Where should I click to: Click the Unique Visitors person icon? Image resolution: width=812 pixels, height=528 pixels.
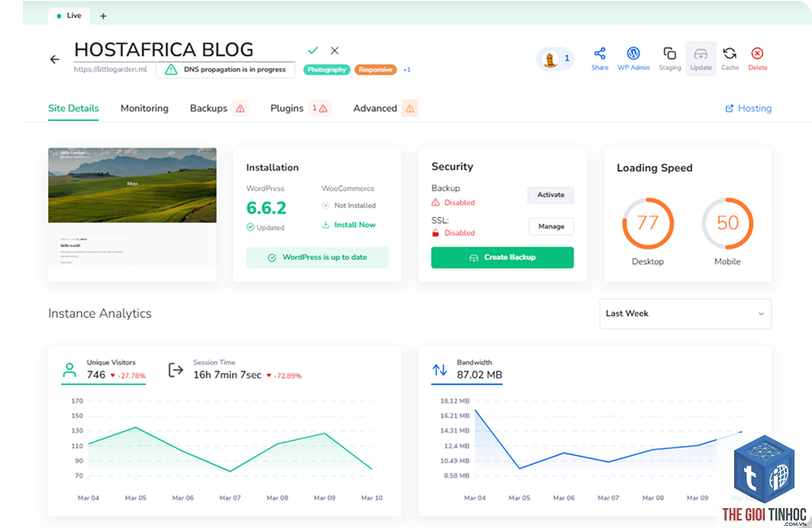click(x=69, y=369)
